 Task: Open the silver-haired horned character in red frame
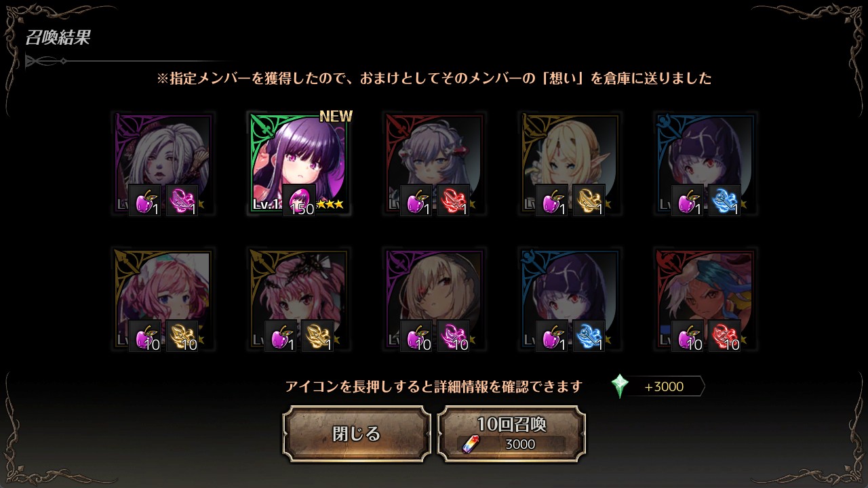pos(434,163)
